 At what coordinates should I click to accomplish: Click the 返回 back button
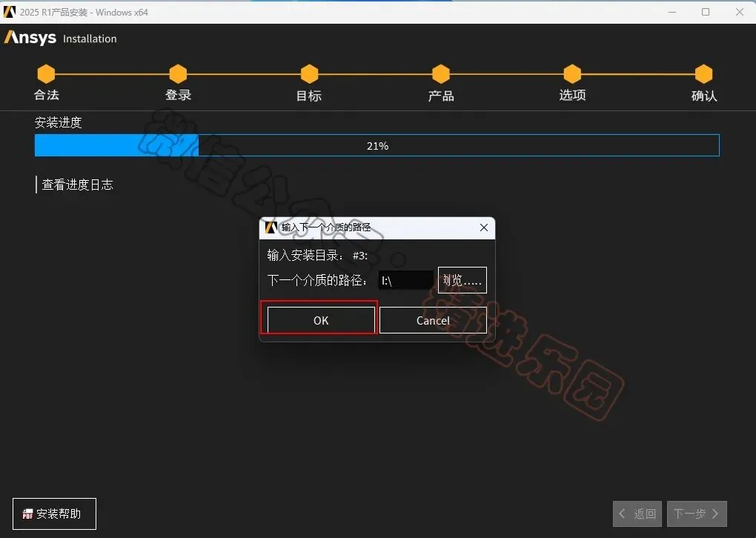tap(637, 514)
